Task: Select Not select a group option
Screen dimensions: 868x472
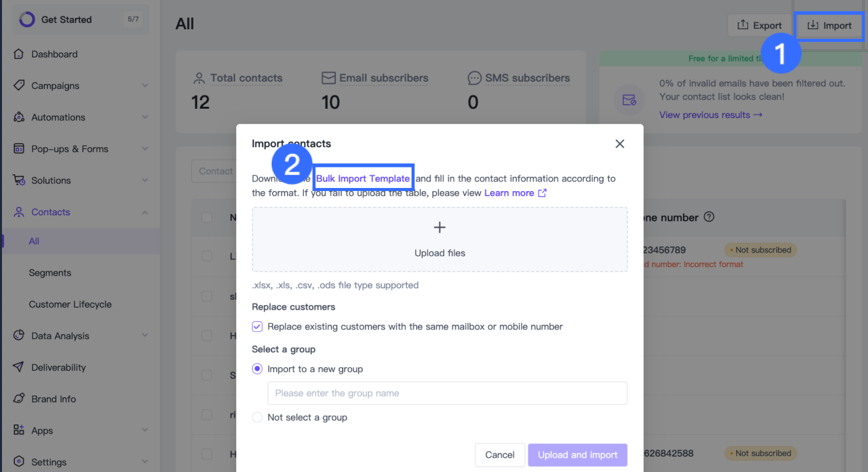Action: (257, 417)
